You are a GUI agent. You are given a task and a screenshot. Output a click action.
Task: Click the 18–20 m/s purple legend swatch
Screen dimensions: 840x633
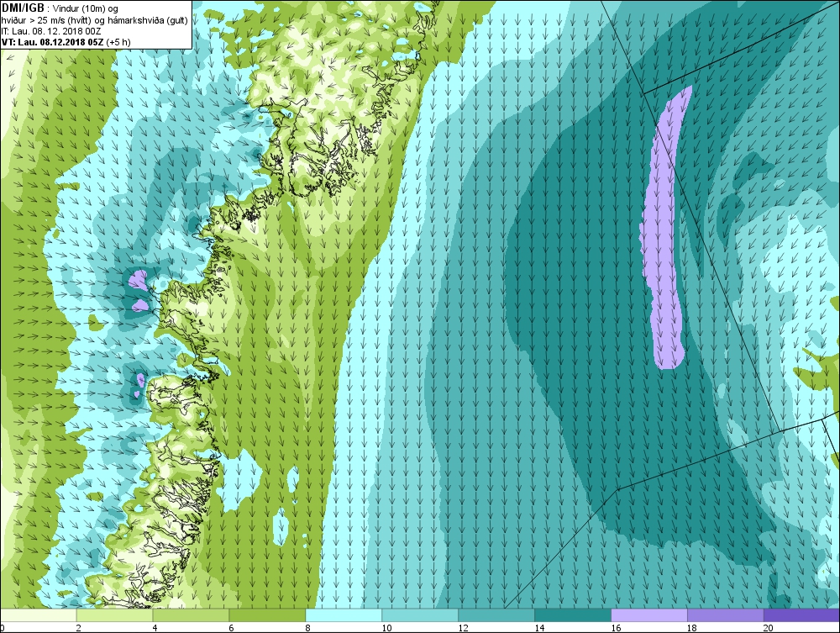click(726, 615)
